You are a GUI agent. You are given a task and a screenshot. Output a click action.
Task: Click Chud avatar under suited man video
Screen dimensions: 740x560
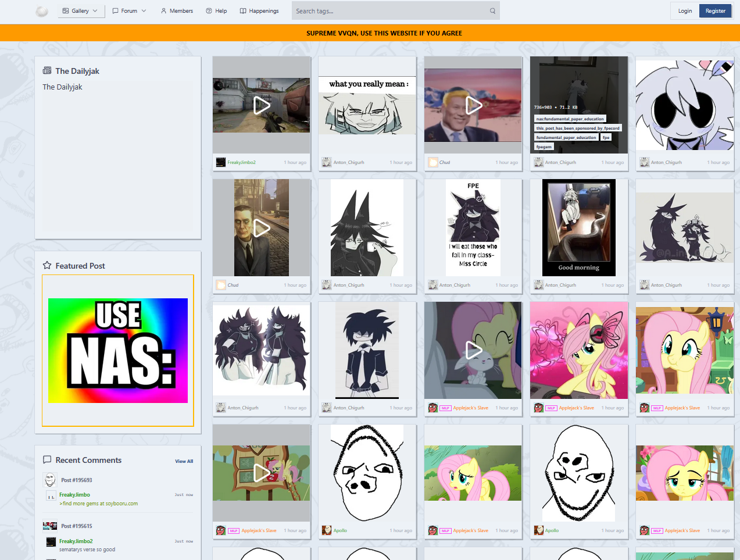[x=221, y=285]
